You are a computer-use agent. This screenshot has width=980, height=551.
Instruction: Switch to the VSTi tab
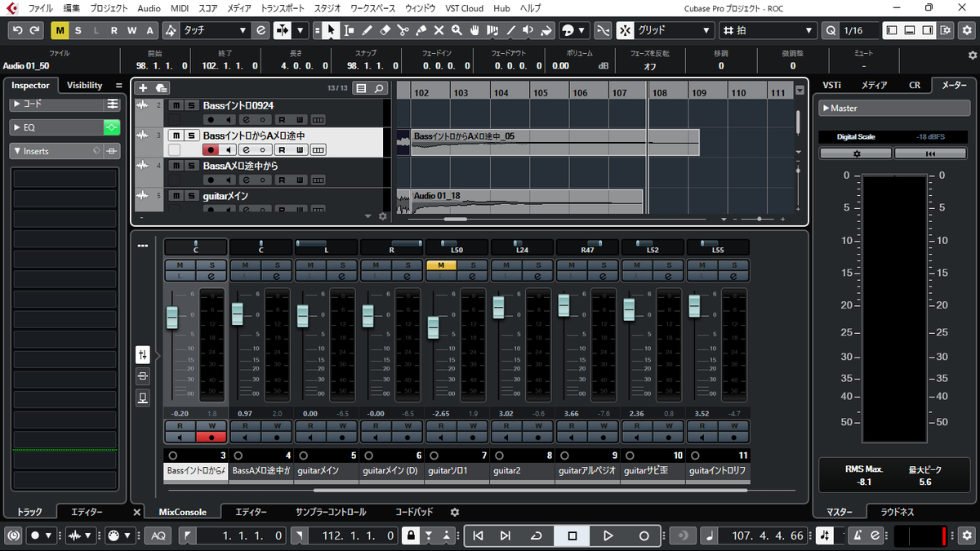tap(832, 85)
